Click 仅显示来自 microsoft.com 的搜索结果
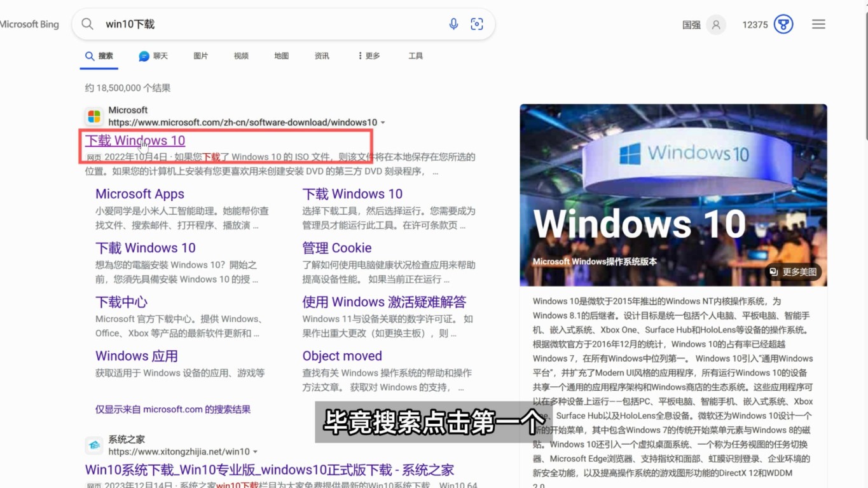This screenshot has height=488, width=868. 173,410
